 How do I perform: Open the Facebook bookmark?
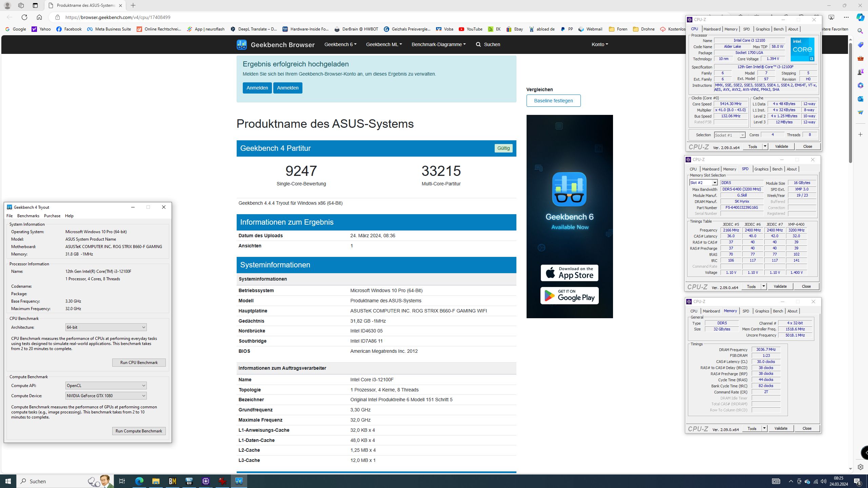point(69,29)
